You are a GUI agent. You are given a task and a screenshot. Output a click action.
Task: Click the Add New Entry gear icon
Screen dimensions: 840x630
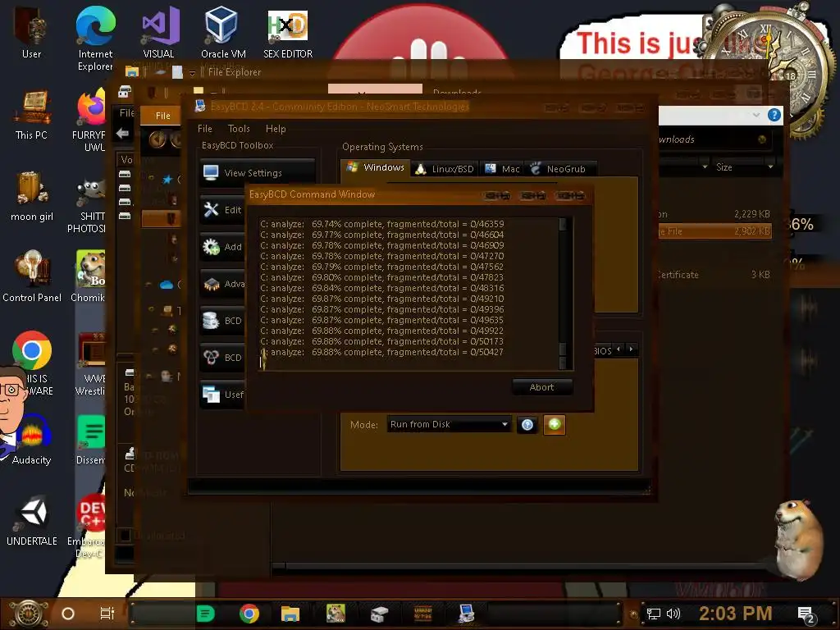pyautogui.click(x=211, y=246)
